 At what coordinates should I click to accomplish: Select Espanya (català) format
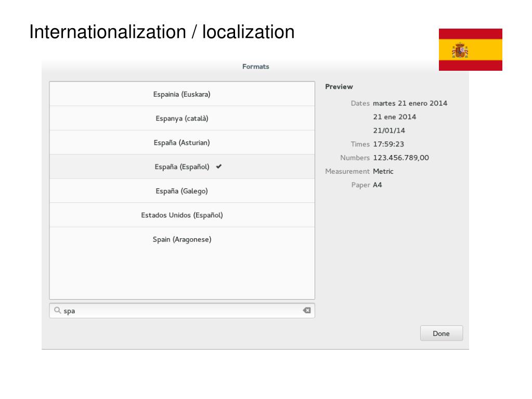point(182,119)
